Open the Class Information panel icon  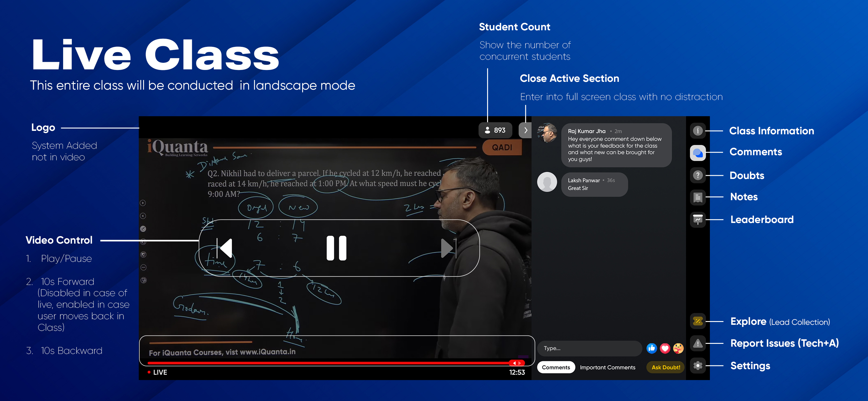(x=697, y=131)
